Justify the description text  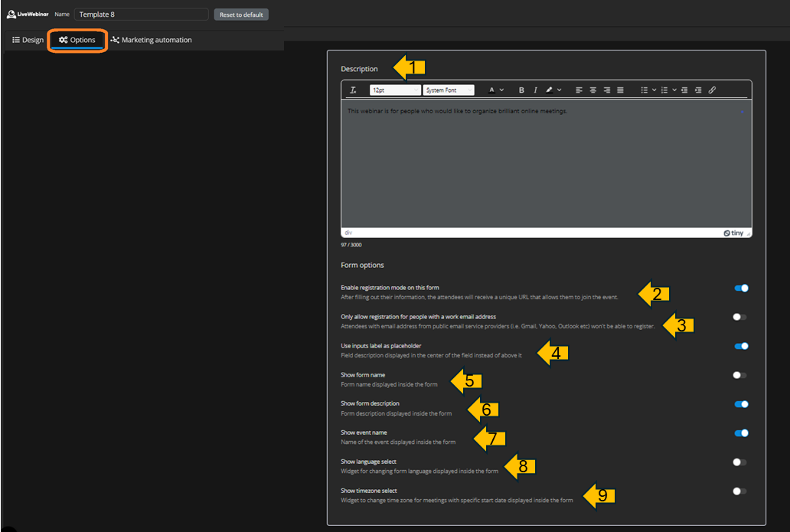(x=620, y=90)
